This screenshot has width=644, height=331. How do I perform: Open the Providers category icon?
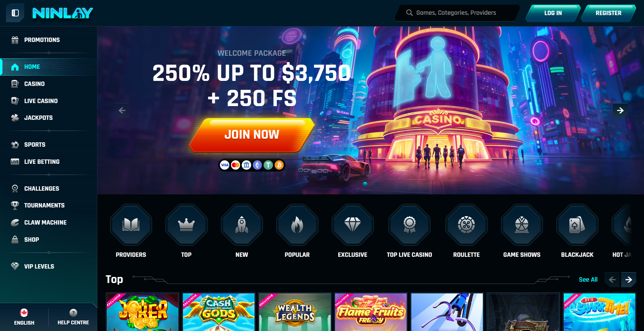click(x=131, y=225)
